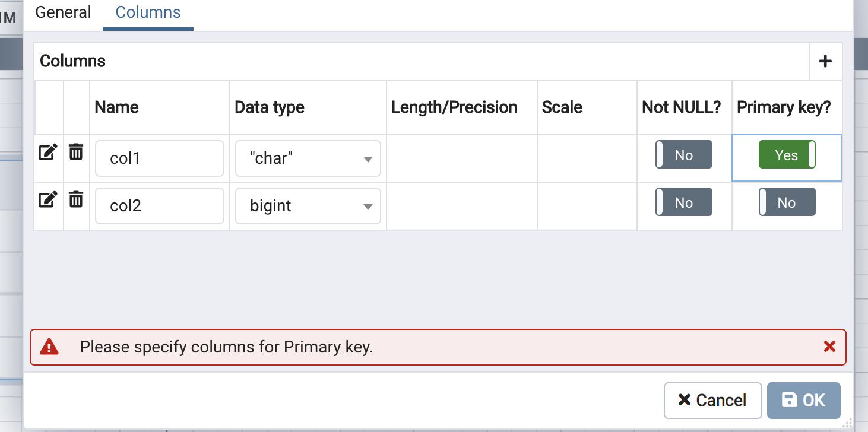Click the edit icon for col1 row
868x432 pixels.
[47, 153]
